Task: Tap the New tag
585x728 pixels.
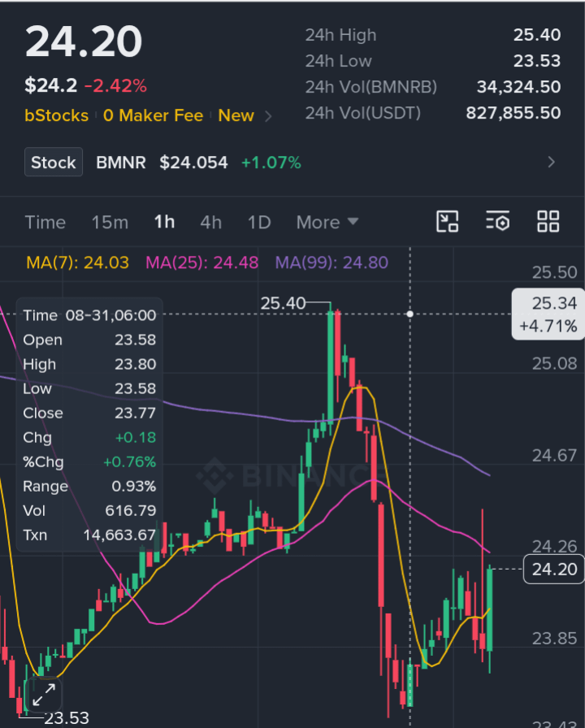Action: click(236, 115)
